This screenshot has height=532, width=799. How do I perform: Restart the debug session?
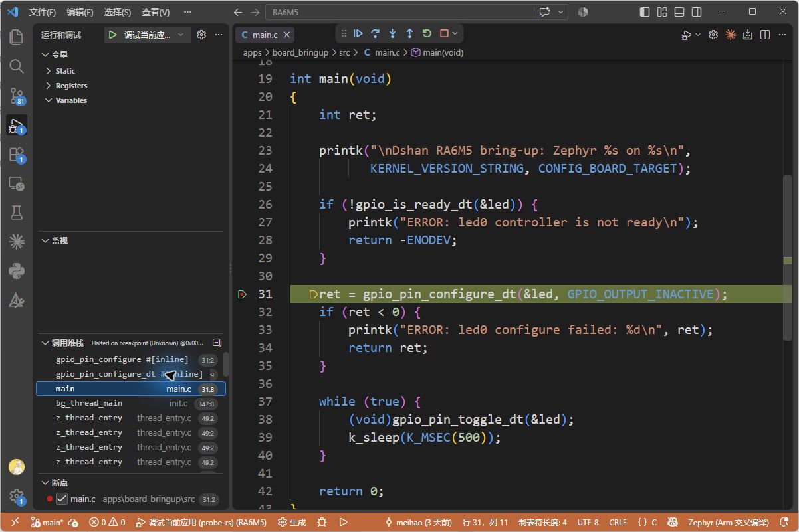coord(427,33)
